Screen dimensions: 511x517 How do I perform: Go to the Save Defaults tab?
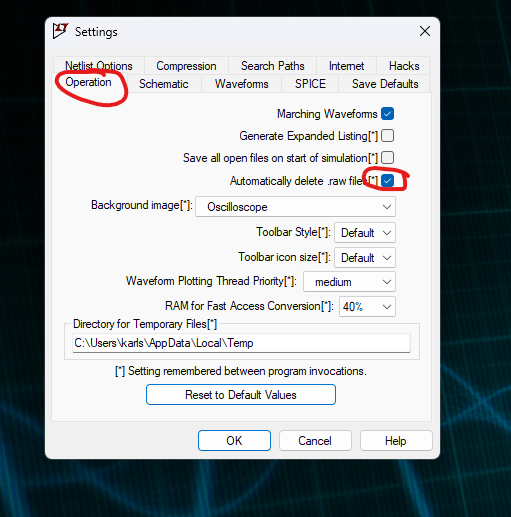(x=385, y=84)
